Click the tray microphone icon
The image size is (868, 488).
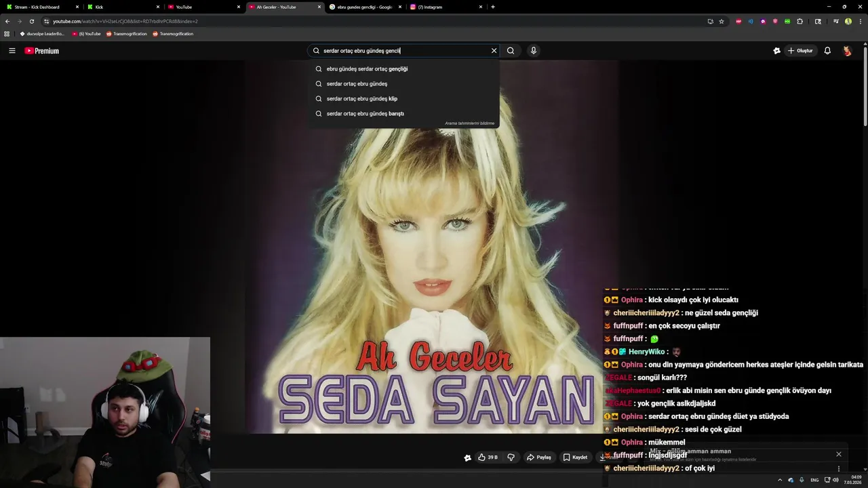coord(802,480)
